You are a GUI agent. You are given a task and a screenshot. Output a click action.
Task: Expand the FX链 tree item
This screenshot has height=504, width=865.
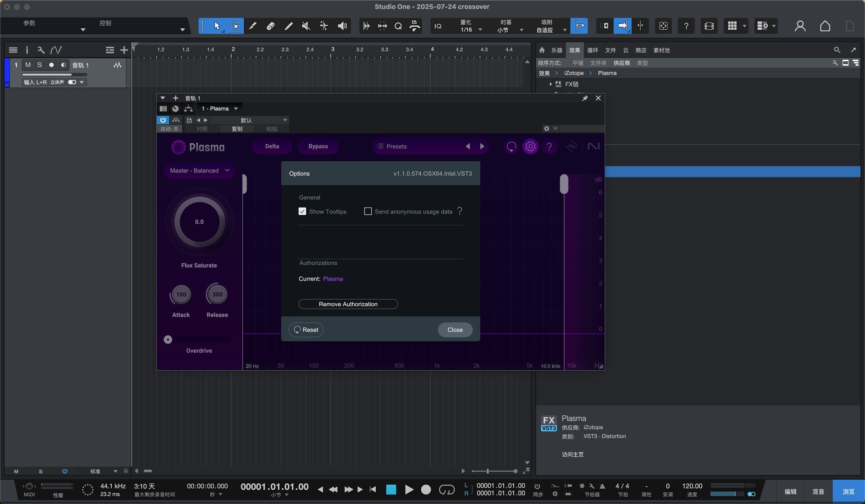click(x=551, y=84)
